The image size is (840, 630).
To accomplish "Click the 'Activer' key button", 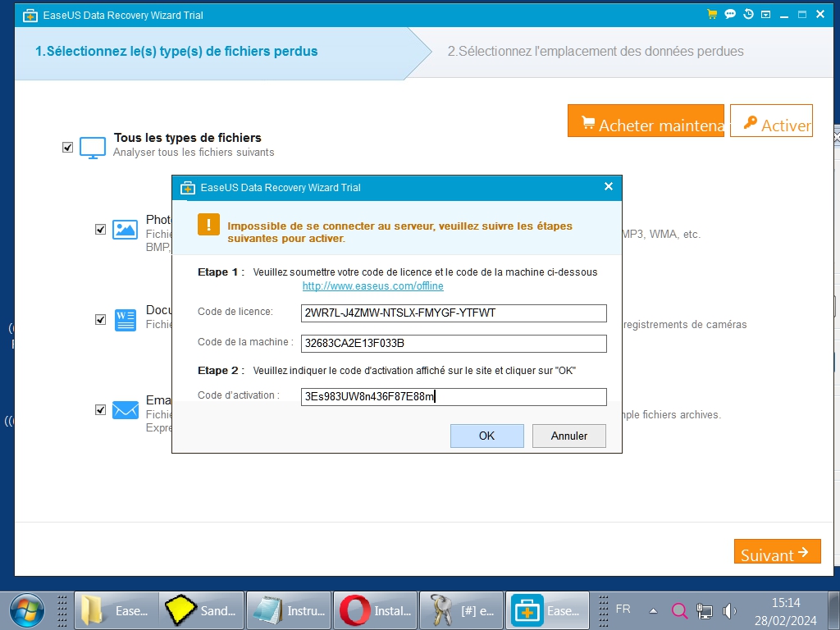I will tap(771, 121).
